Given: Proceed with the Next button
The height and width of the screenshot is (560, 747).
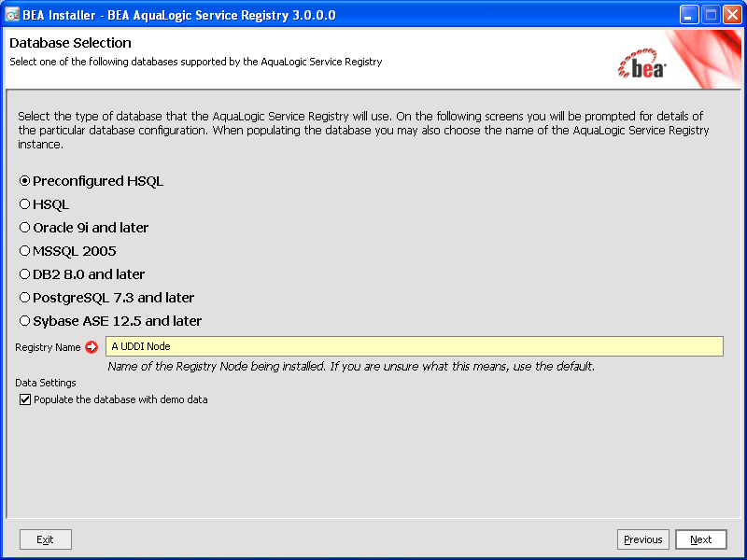Looking at the screenshot, I should pos(701,539).
